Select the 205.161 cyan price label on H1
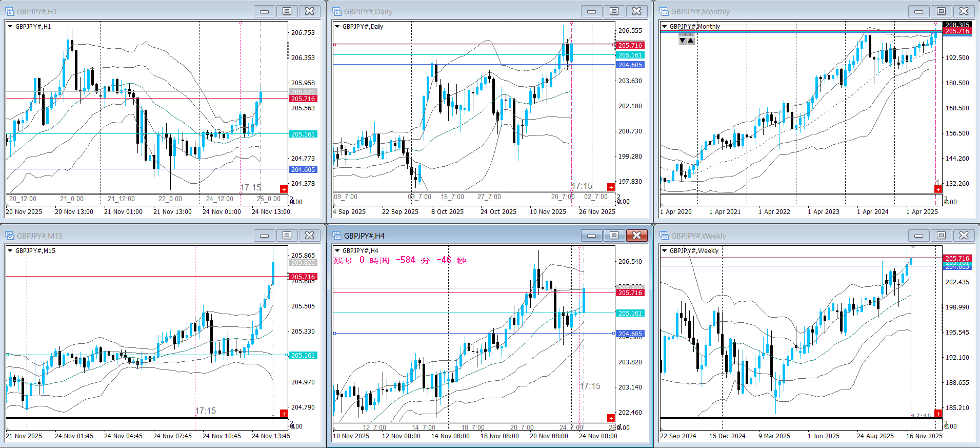980x448 pixels. click(303, 134)
